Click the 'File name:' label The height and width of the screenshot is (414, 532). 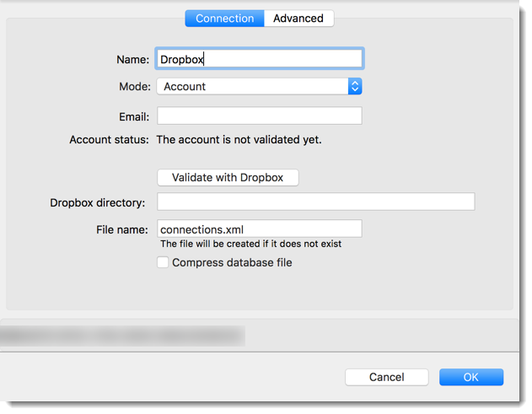click(122, 229)
